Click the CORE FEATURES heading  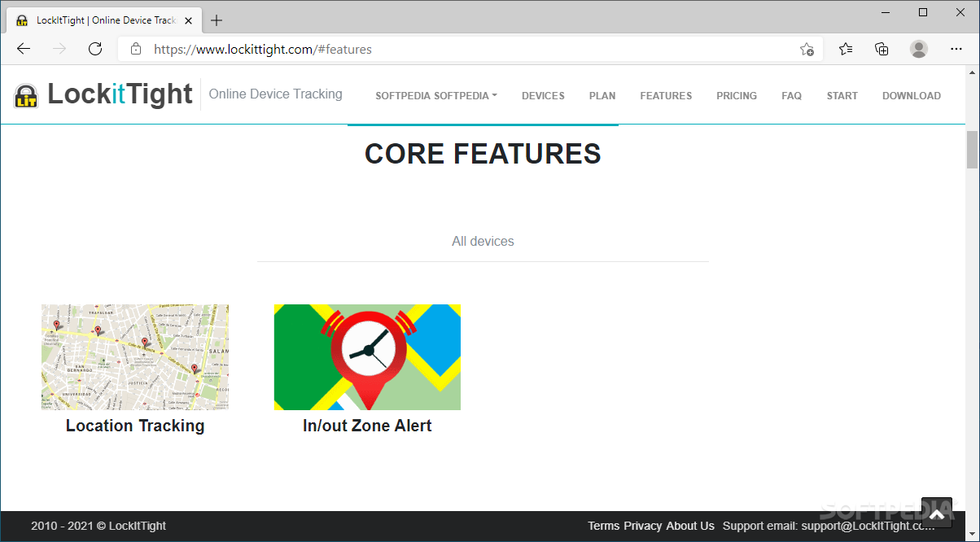pyautogui.click(x=483, y=153)
